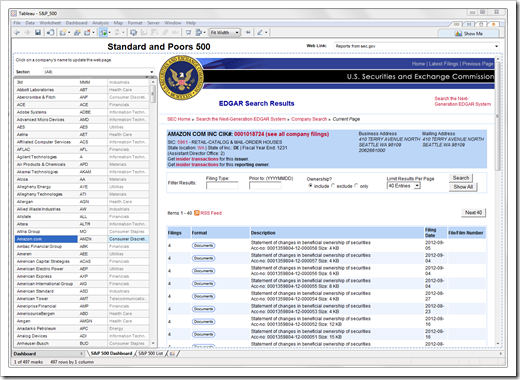
Task: Click the Show Me button
Action: coord(468,34)
